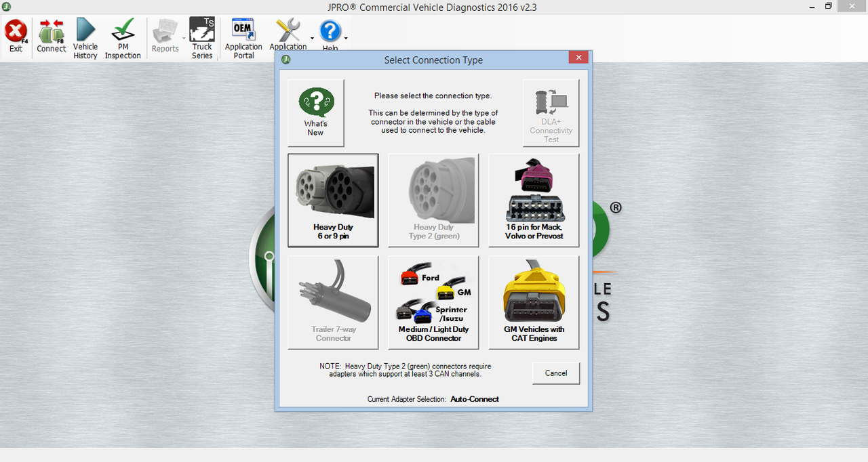The image size is (868, 462).
Task: Click the JPRO app icon in title bar
Action: pos(6,7)
